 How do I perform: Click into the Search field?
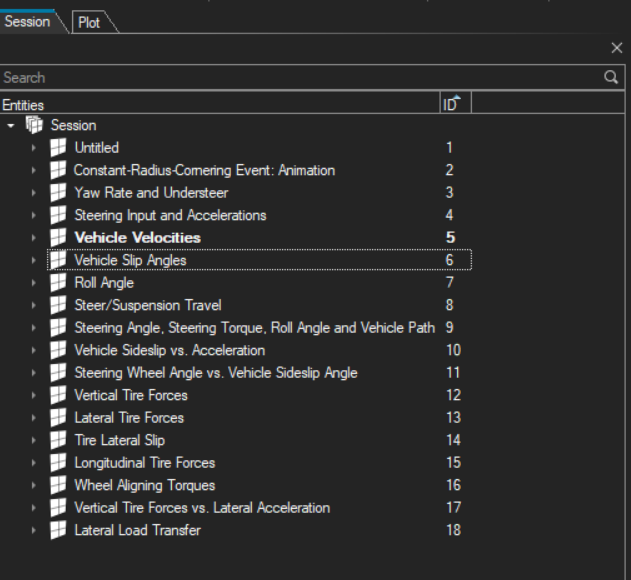[x=300, y=77]
